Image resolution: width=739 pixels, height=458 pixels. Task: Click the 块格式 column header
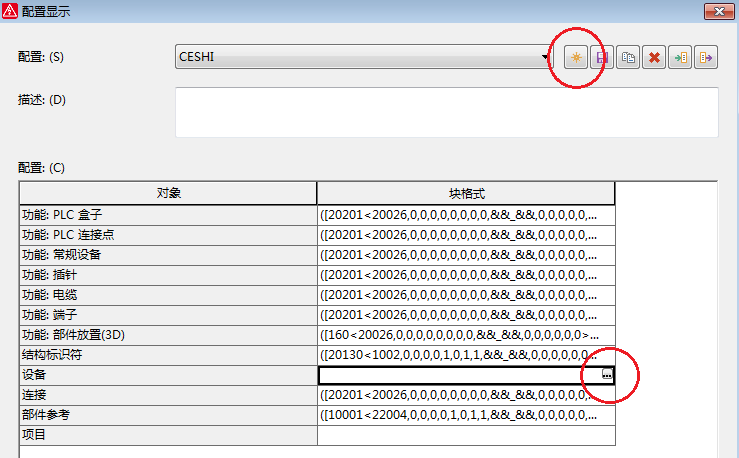(x=466, y=193)
